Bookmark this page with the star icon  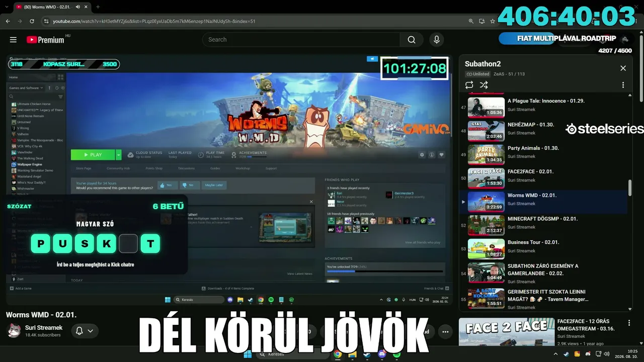tap(493, 21)
